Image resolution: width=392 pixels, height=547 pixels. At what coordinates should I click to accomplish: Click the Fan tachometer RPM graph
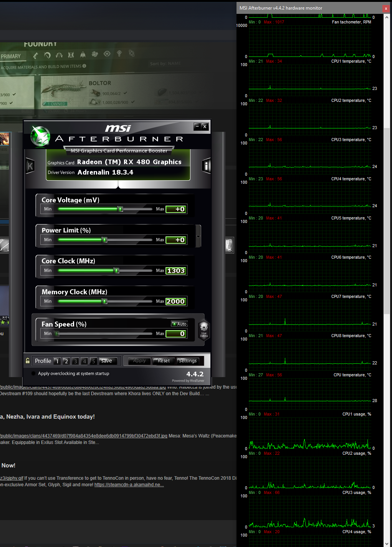(310, 41)
